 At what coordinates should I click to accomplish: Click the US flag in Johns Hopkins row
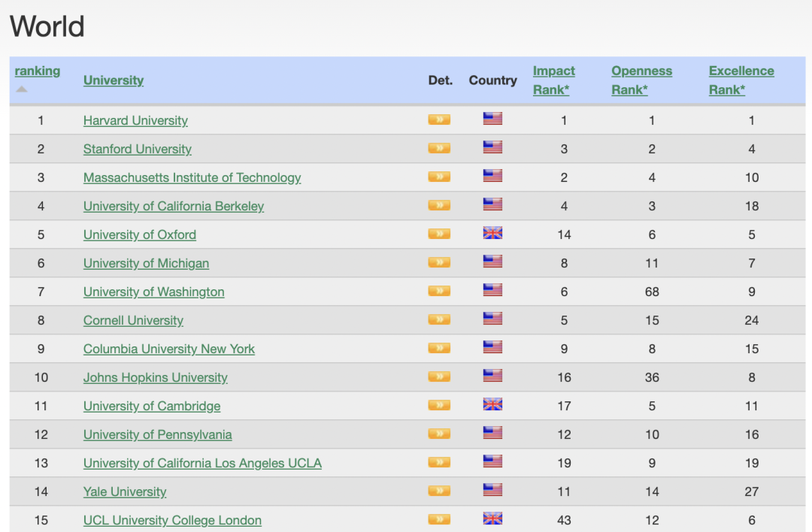[x=492, y=375]
